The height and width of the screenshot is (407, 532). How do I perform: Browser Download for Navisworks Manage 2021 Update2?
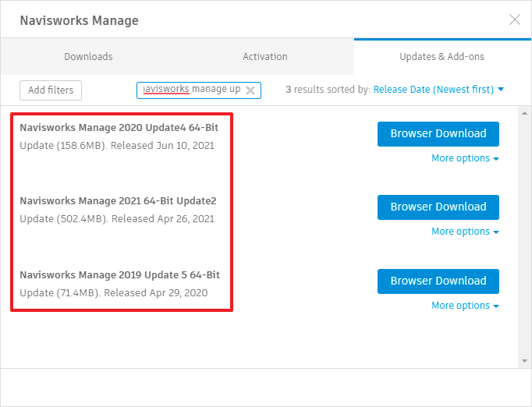[438, 207]
